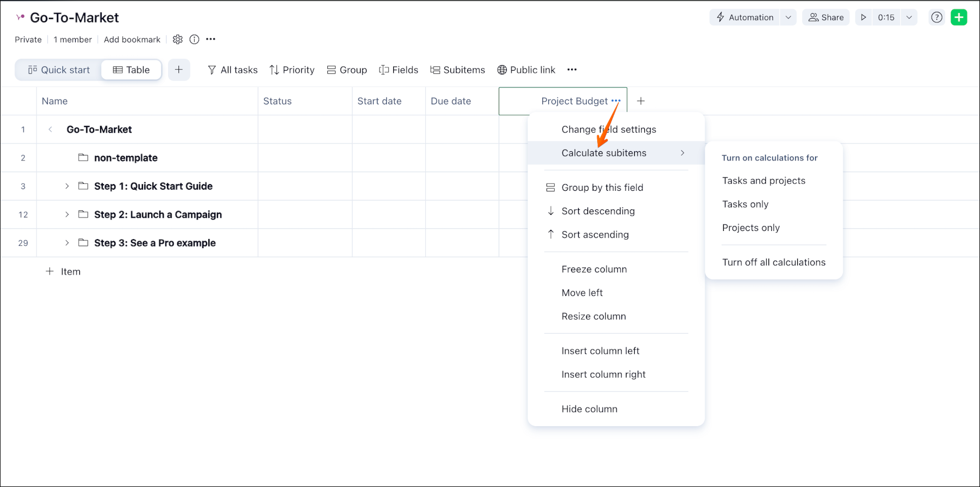Open the timer dropdown arrow
This screenshot has width=980, height=487.
(909, 17)
